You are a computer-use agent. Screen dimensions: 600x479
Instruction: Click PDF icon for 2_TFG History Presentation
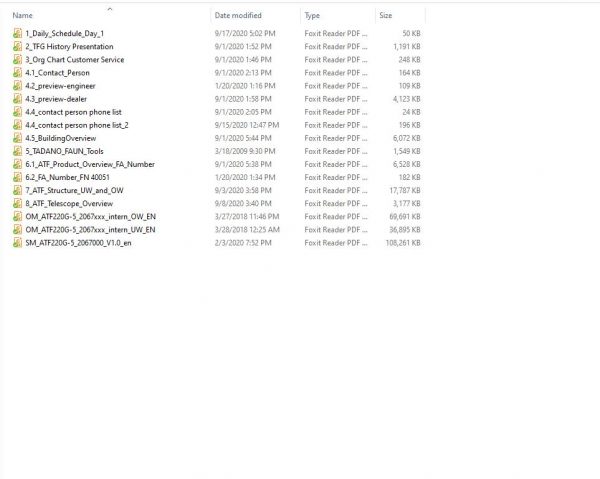(17, 46)
